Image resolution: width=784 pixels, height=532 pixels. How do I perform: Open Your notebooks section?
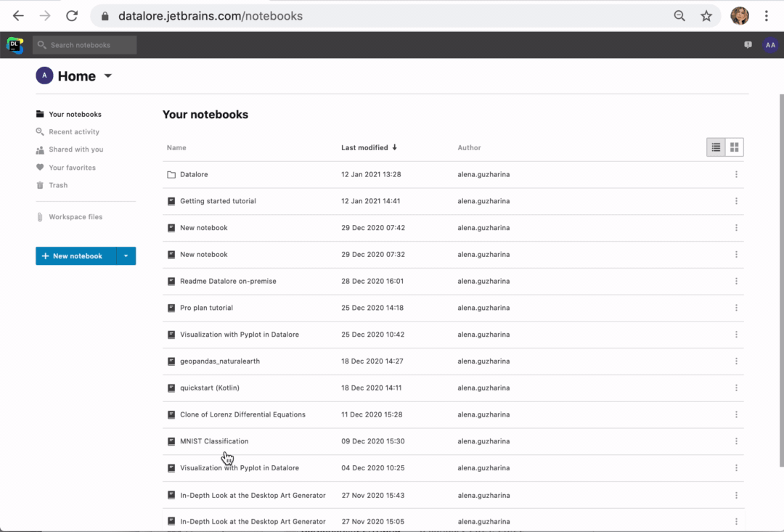tap(75, 114)
